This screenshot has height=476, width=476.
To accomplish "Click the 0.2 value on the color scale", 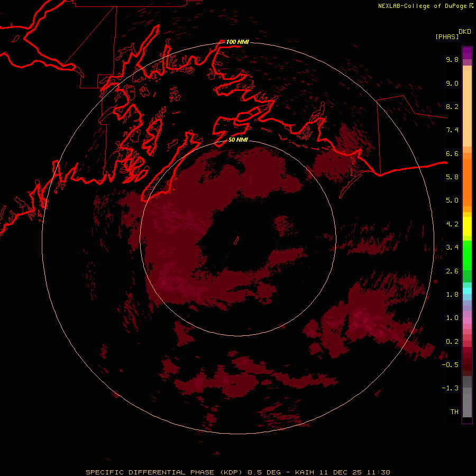I will point(452,342).
